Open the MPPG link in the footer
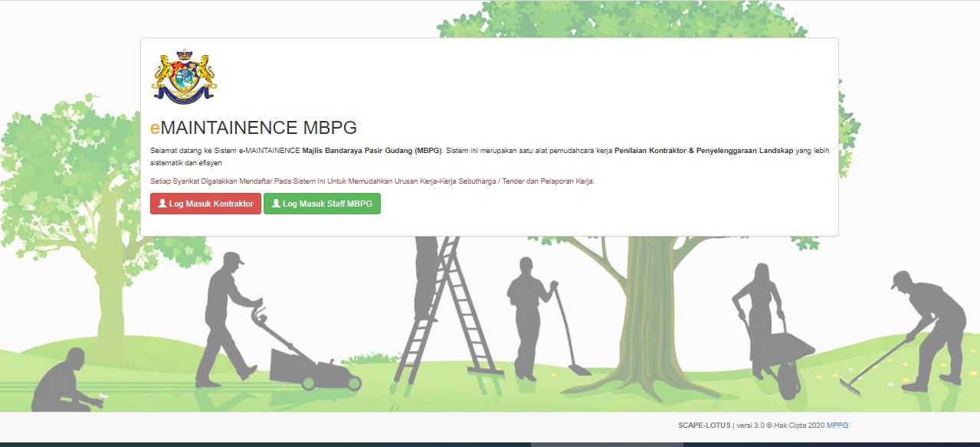This screenshot has height=447, width=980. (x=837, y=425)
